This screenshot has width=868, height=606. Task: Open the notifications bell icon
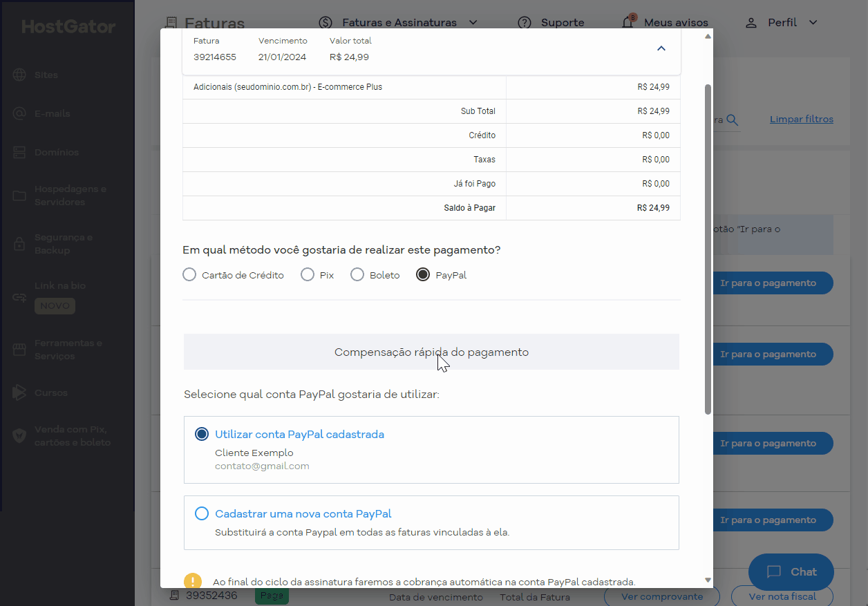[628, 22]
